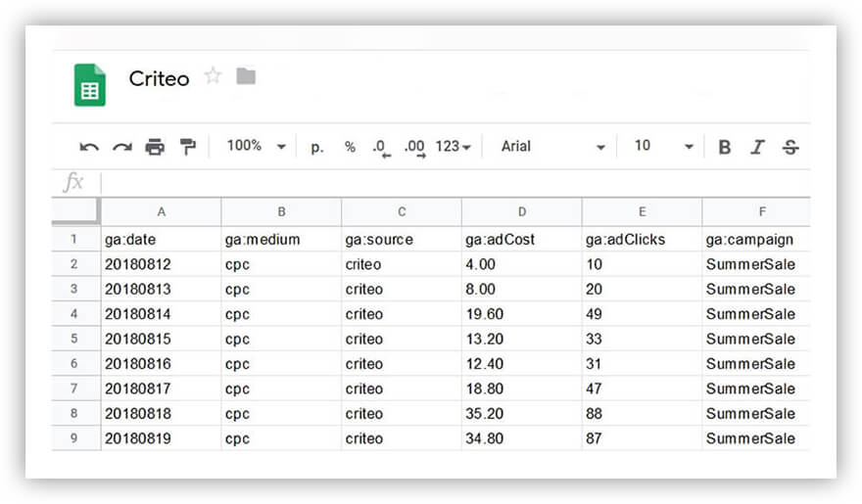
Task: Select column B header
Action: point(281,212)
